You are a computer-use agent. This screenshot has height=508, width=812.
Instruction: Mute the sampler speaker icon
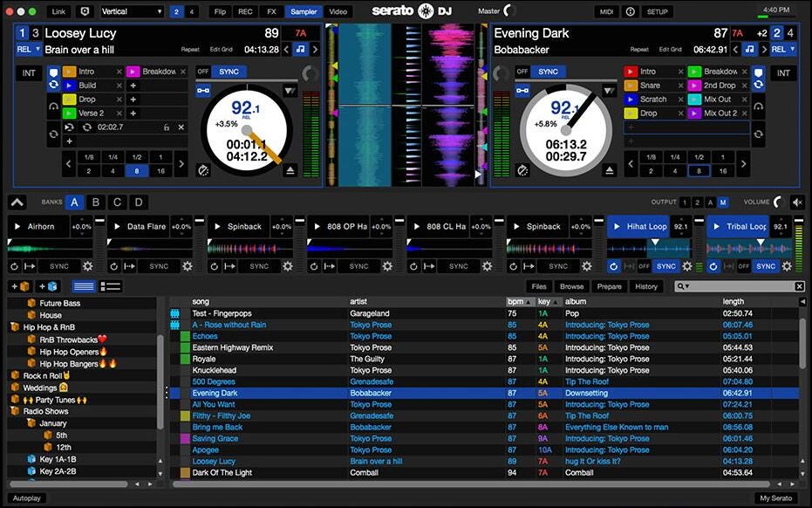[x=797, y=203]
